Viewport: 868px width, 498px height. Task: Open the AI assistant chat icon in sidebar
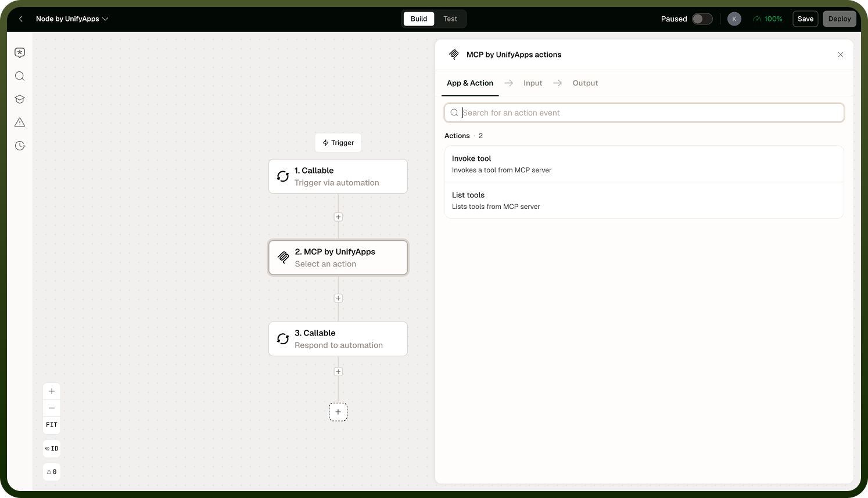20,53
